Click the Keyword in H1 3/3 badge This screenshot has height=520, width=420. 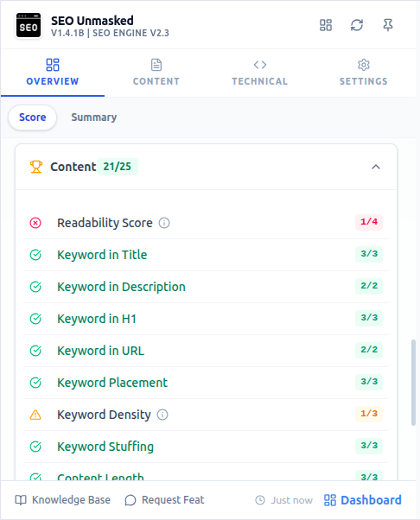[x=369, y=318]
